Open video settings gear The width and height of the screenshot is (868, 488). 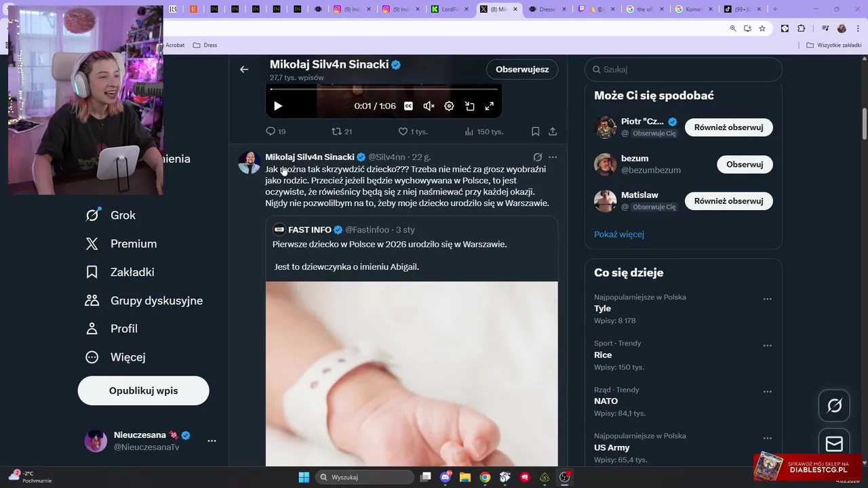pyautogui.click(x=449, y=106)
